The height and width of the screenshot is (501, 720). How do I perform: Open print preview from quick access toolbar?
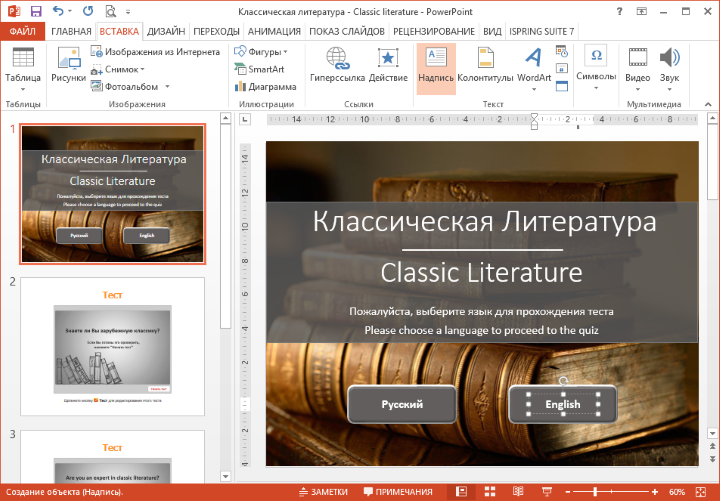click(110, 11)
